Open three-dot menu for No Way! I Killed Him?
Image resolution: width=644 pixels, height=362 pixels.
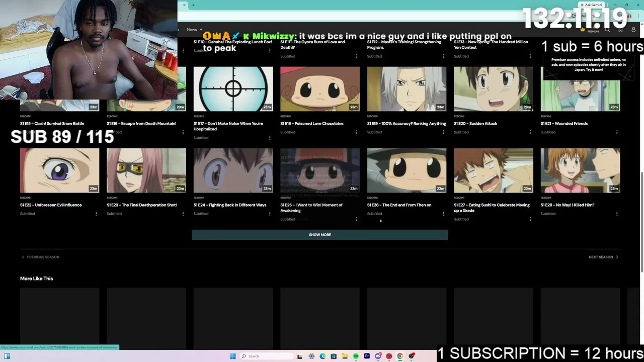click(617, 214)
